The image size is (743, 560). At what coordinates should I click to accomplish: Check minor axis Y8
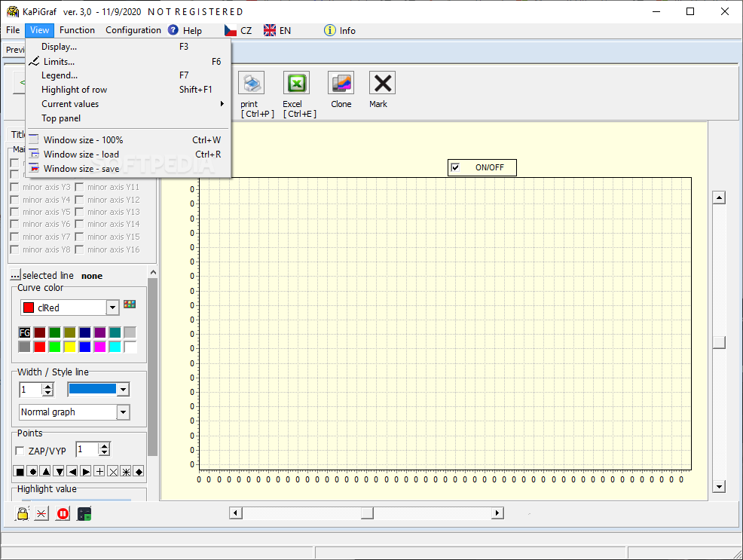(x=14, y=249)
